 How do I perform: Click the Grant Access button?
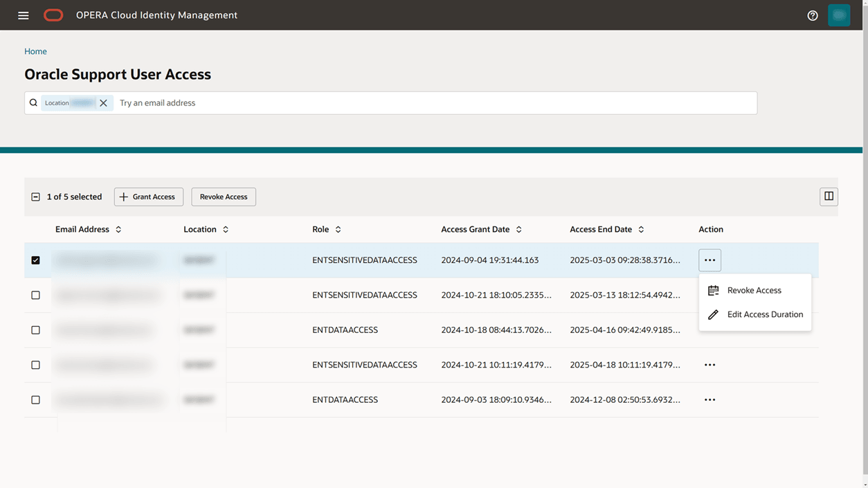(149, 197)
